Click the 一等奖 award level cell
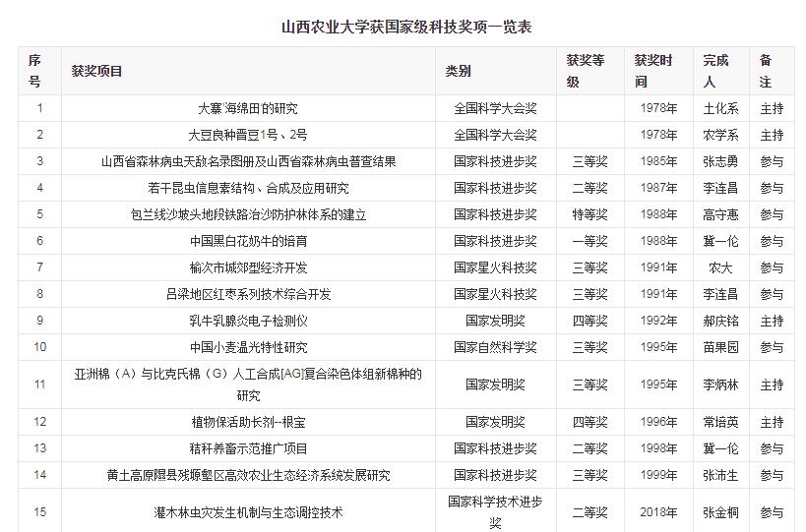Viewport: 806px width, 532px height. coord(590,241)
